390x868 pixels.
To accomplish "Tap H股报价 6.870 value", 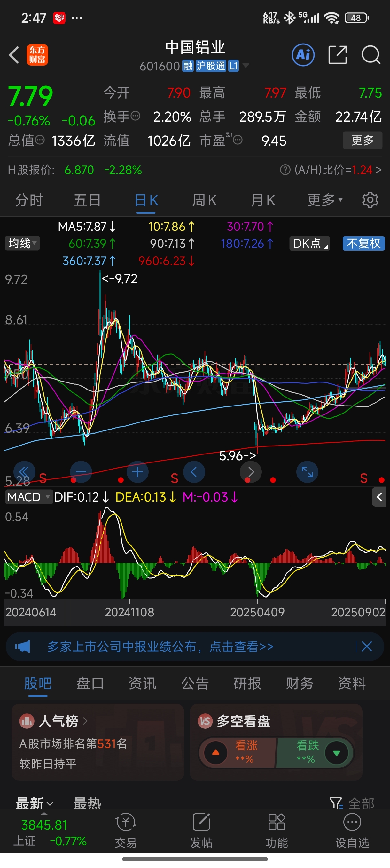I will (x=79, y=170).
